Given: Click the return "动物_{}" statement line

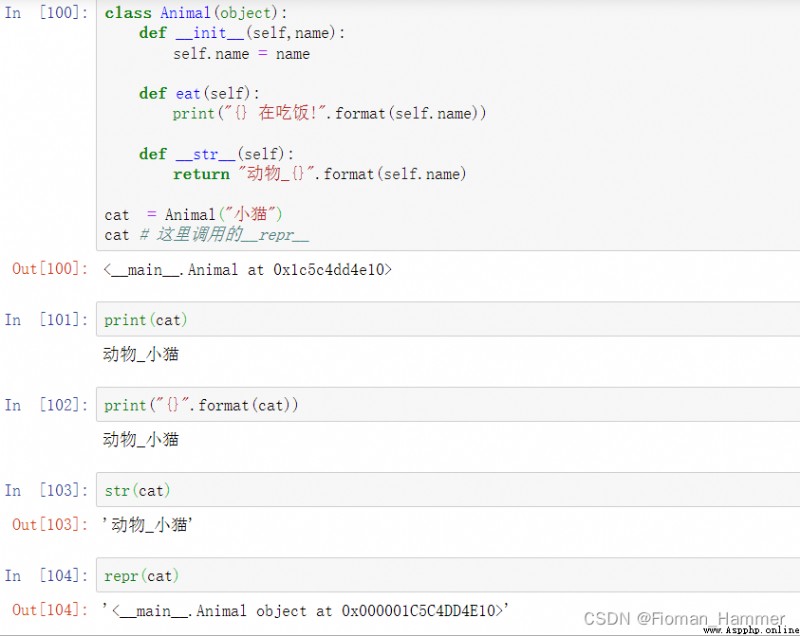Looking at the screenshot, I should point(319,174).
